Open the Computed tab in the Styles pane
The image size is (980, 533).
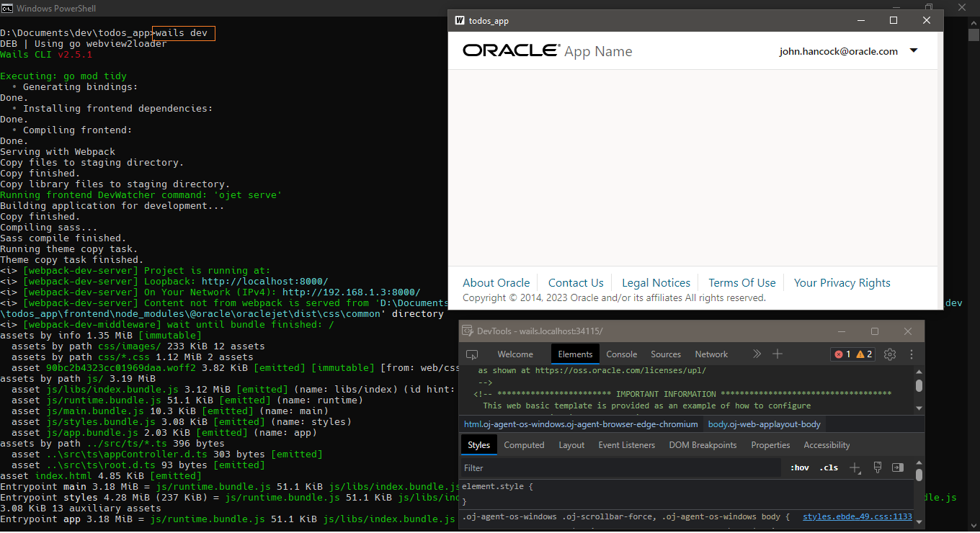tap(524, 444)
